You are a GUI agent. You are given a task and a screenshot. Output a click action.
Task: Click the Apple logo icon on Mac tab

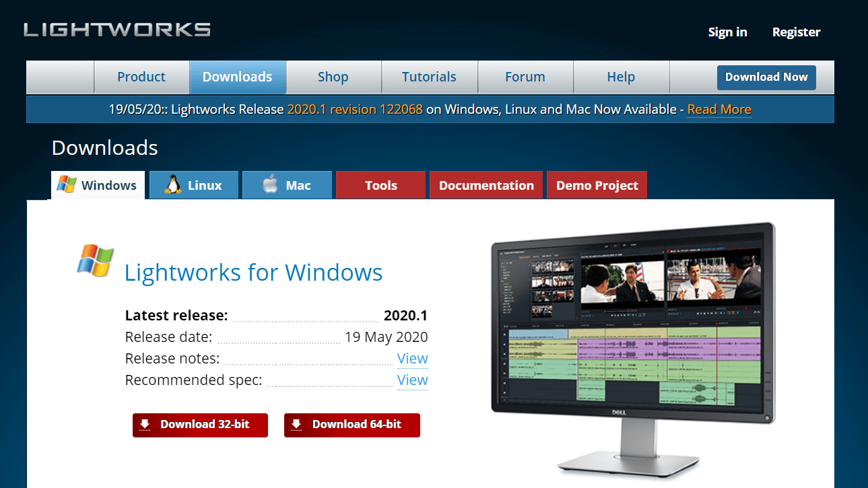(270, 185)
